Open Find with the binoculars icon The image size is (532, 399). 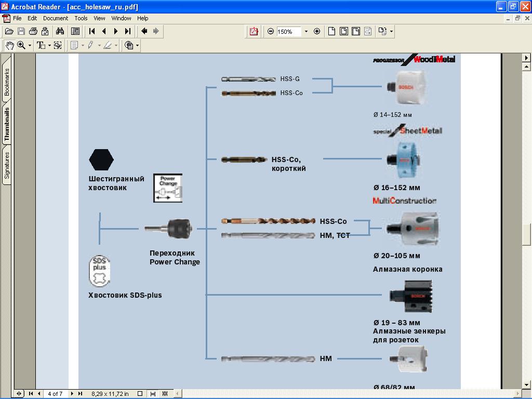click(60, 32)
